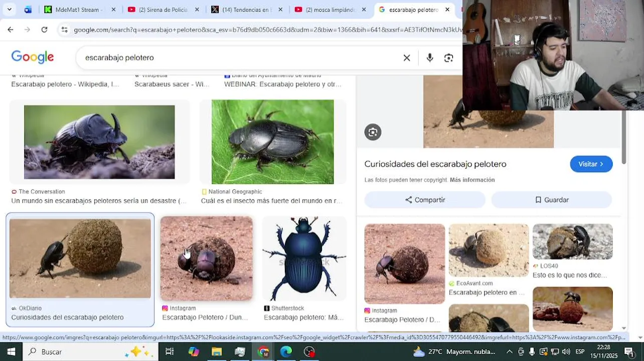Open 'Más información' copyright link
Screen dimensions: 644x361
pyautogui.click(x=472, y=180)
